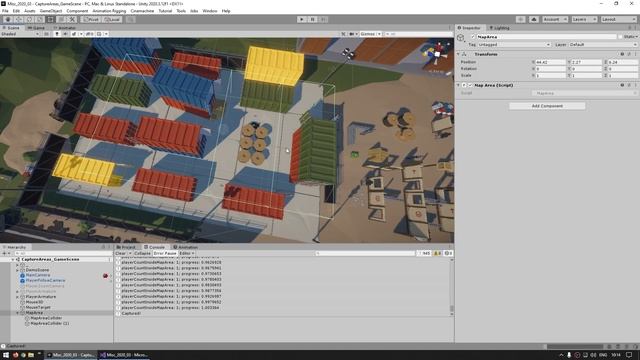
Task: Select the combined Transform tool
Action: click(x=61, y=19)
